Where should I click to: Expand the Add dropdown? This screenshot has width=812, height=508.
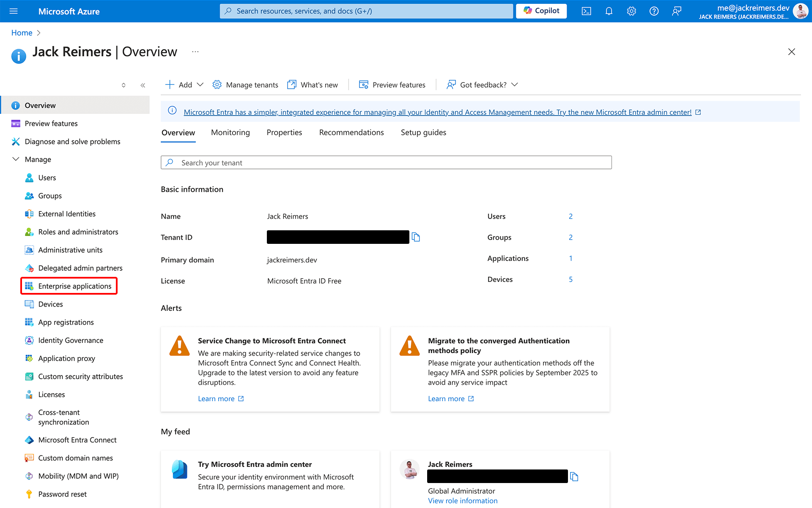coord(184,85)
